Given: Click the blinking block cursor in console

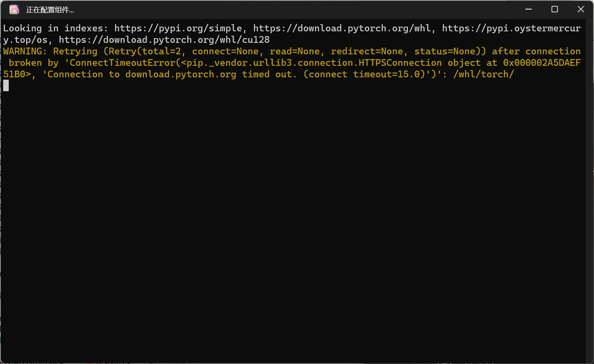Looking at the screenshot, I should (6, 85).
